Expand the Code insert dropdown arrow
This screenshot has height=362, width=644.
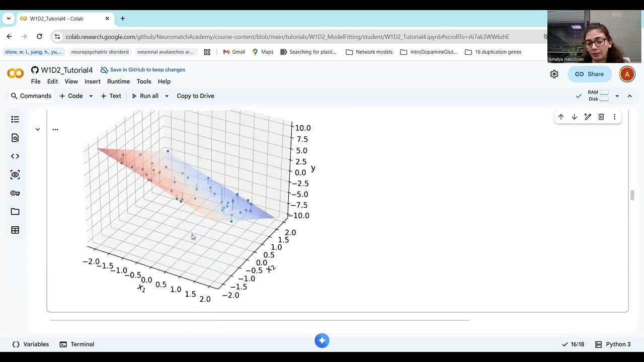[91, 96]
